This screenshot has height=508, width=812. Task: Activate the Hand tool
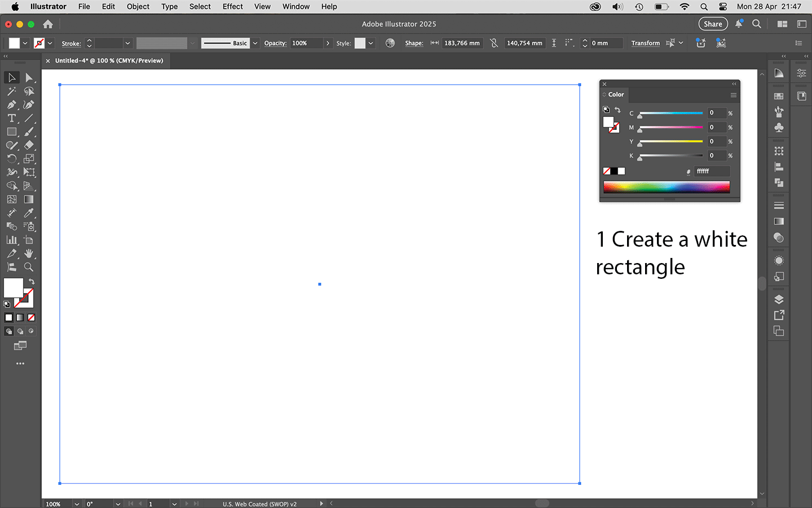pyautogui.click(x=29, y=253)
